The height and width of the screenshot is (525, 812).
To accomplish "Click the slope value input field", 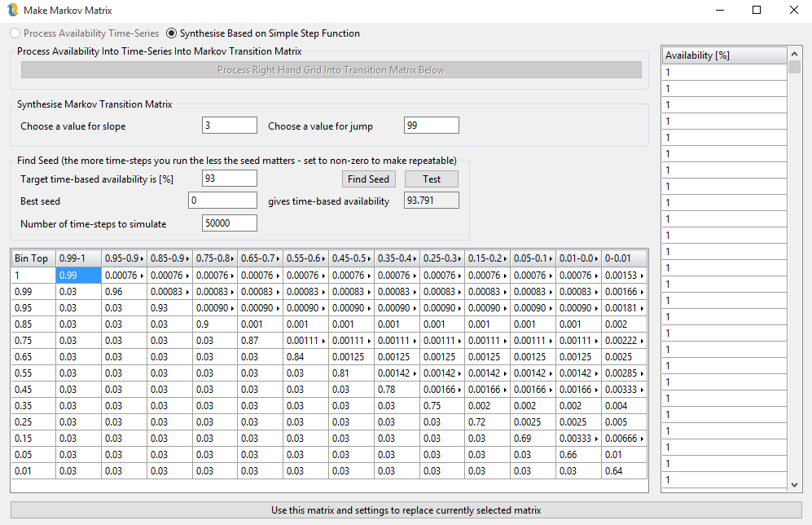I will (229, 126).
